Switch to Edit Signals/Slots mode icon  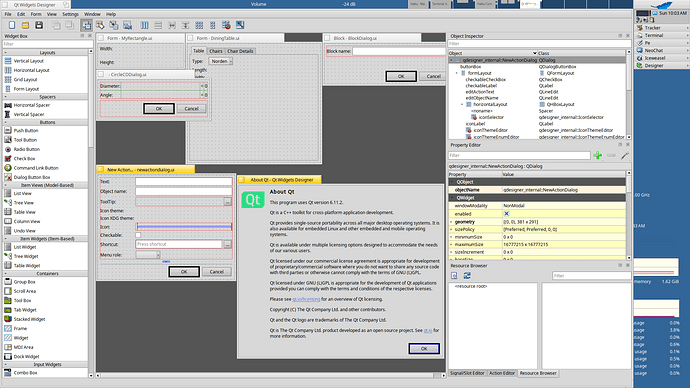pos(100,25)
